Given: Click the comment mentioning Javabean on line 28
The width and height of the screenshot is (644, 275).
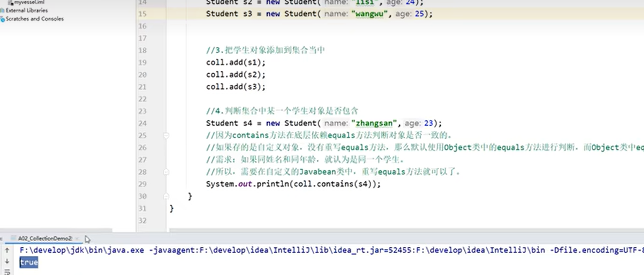Looking at the screenshot, I should click(x=333, y=172).
